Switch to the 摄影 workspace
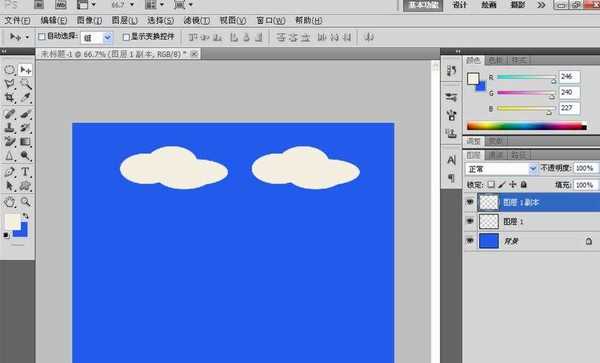The image size is (600, 363). [518, 5]
